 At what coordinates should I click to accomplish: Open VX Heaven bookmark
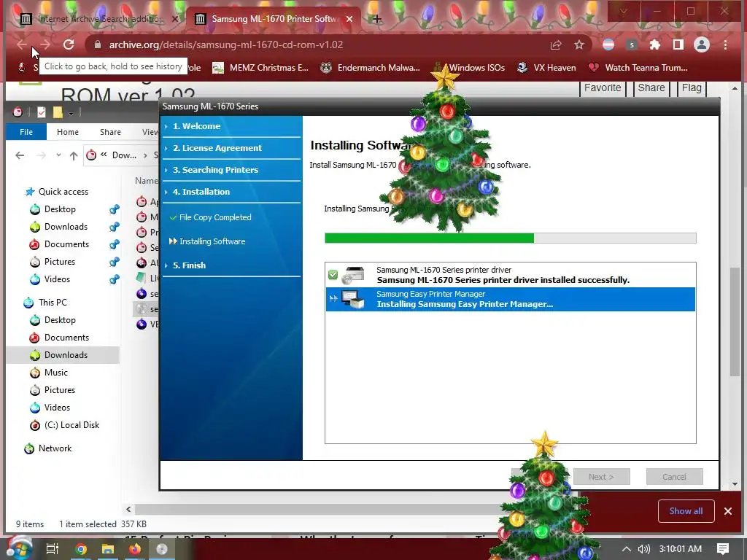coord(546,68)
